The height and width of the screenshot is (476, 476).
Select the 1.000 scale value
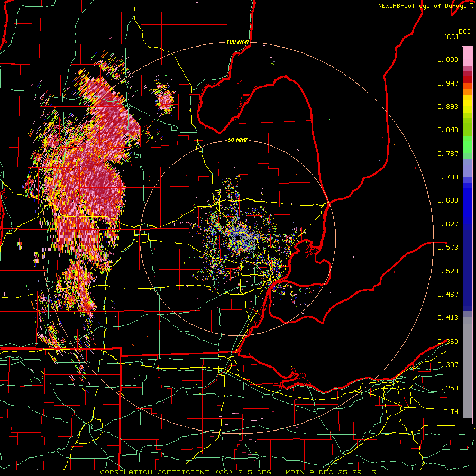click(448, 59)
